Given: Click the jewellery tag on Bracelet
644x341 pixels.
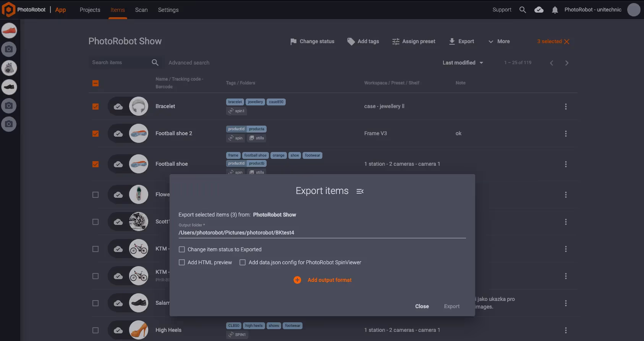Looking at the screenshot, I should tap(255, 102).
